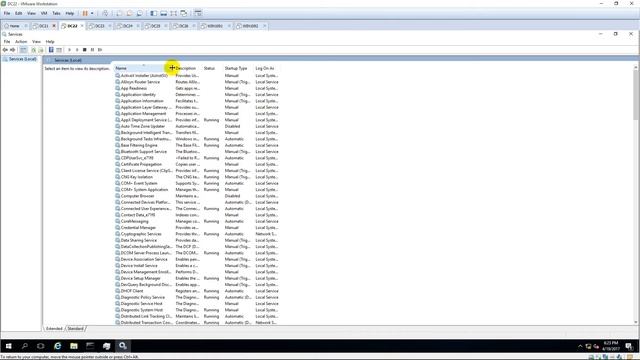Open File Explorer from the taskbar
The height and width of the screenshot is (360, 640).
tap(74, 346)
